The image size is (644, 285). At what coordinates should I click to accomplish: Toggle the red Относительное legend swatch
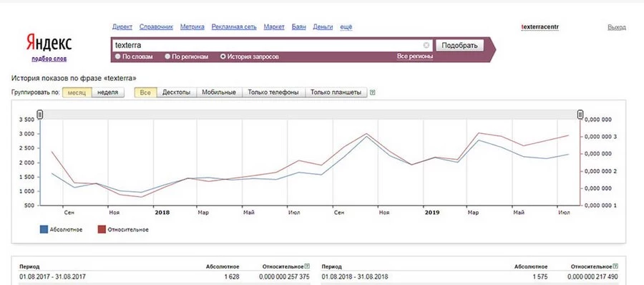tap(102, 229)
